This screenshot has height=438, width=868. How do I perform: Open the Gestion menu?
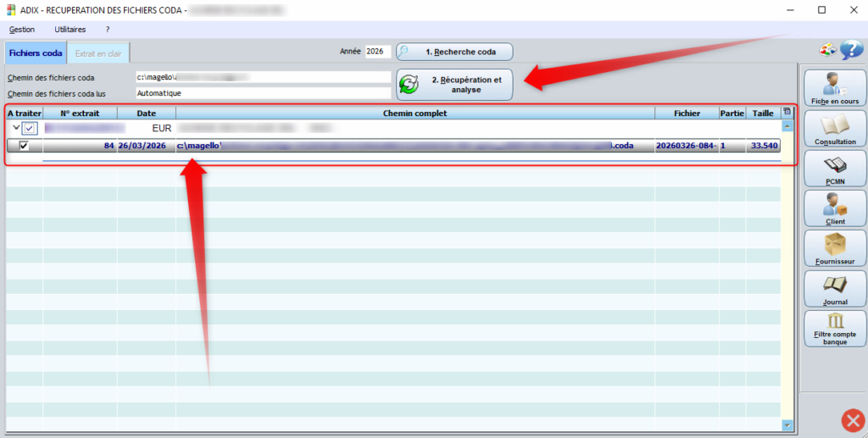(x=22, y=29)
